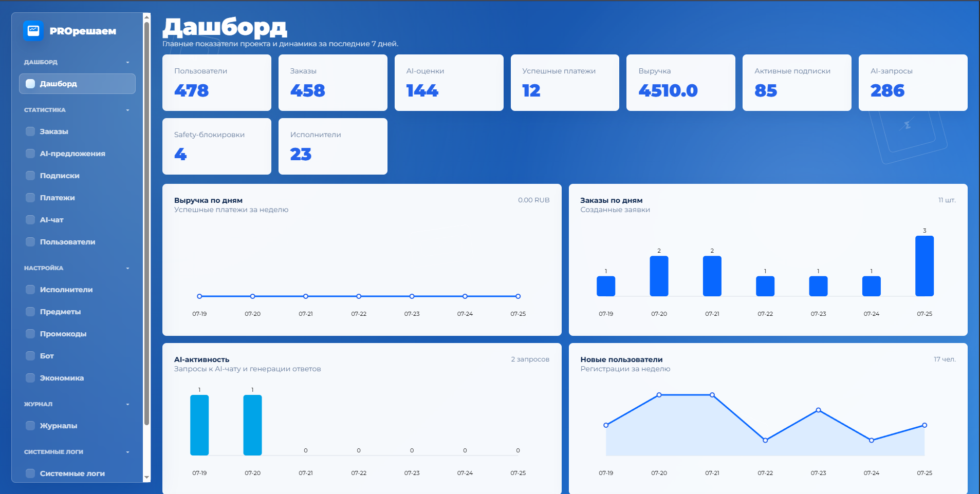Click the PROрешаем logo icon

tap(33, 31)
